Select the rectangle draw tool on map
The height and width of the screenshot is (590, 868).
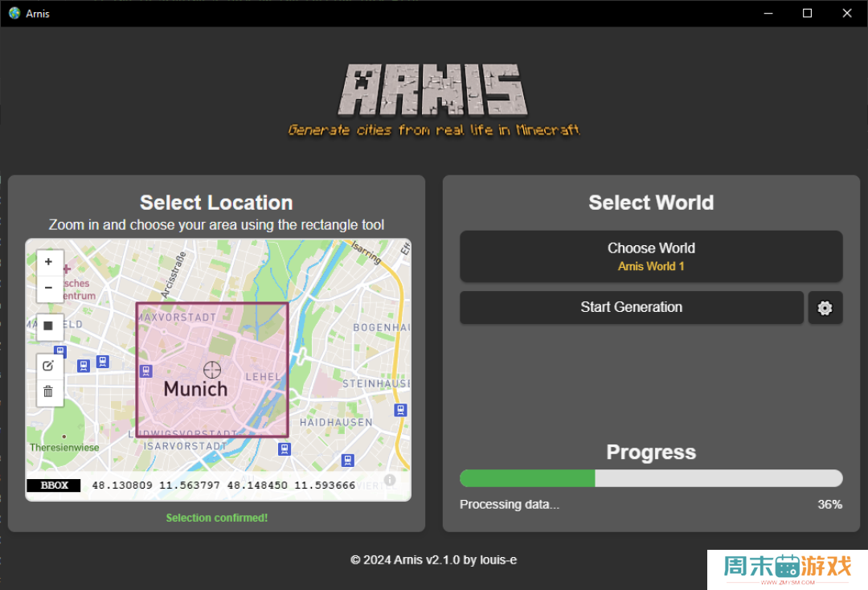tap(48, 326)
